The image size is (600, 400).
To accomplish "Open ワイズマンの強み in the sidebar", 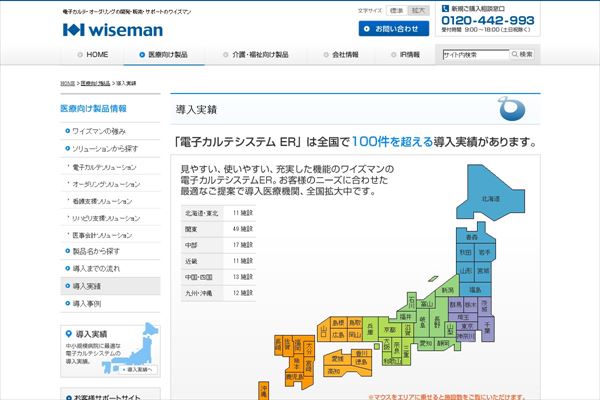I will (110, 131).
